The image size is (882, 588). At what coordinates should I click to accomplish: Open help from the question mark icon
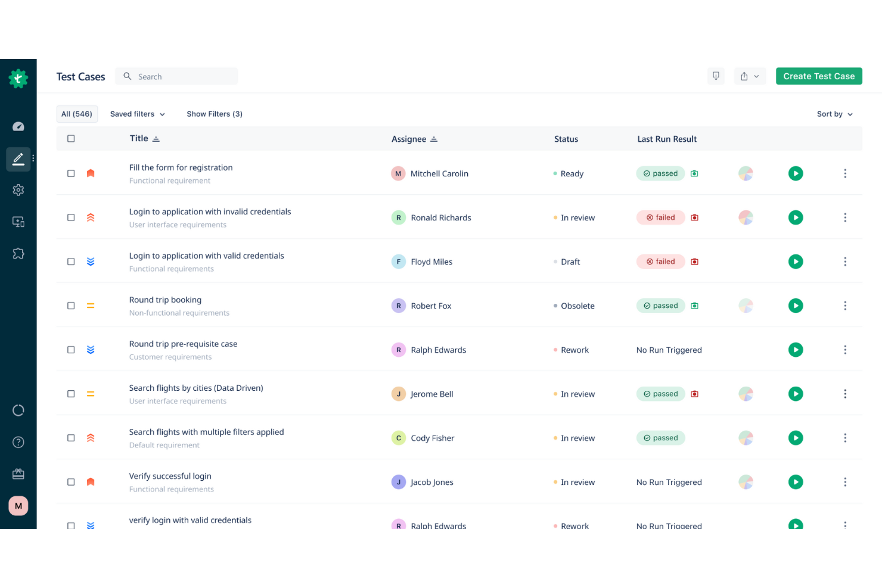tap(18, 442)
